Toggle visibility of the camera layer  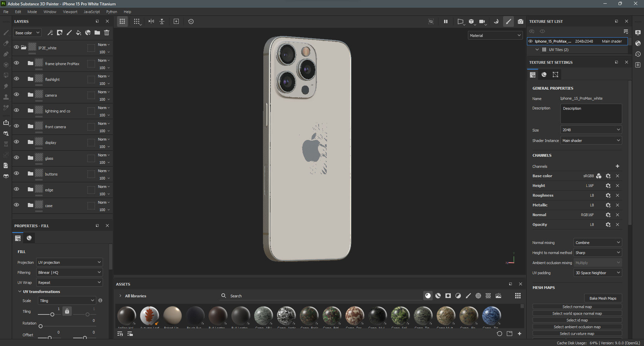[16, 95]
